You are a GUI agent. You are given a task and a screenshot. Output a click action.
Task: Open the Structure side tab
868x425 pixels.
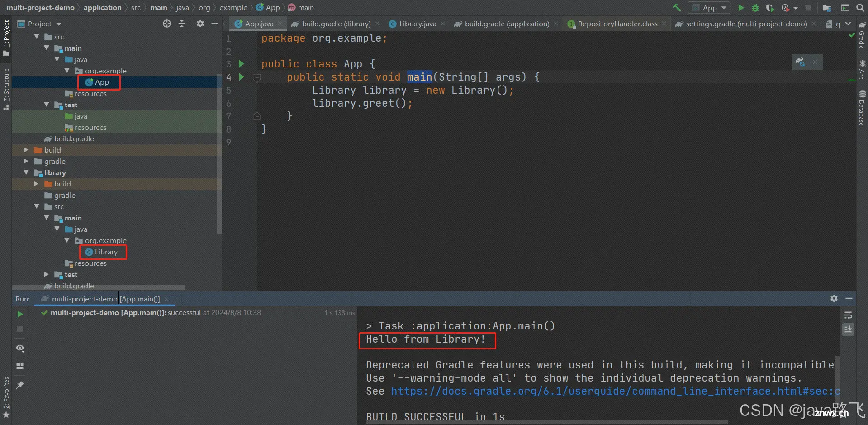coord(6,89)
